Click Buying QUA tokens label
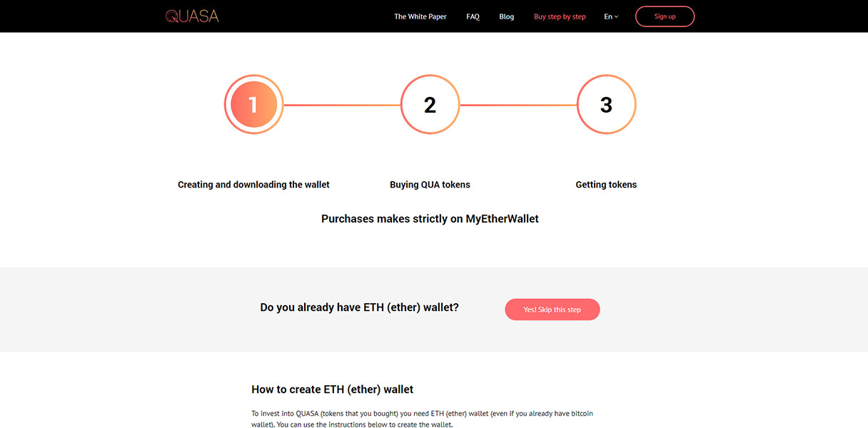This screenshot has width=868, height=428. 430,185
